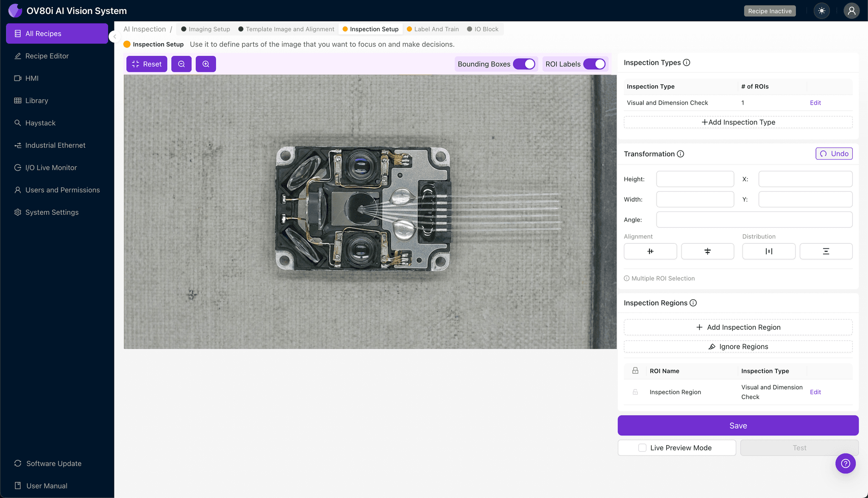Click the horizontal alignment icon under Alignment

pos(650,251)
